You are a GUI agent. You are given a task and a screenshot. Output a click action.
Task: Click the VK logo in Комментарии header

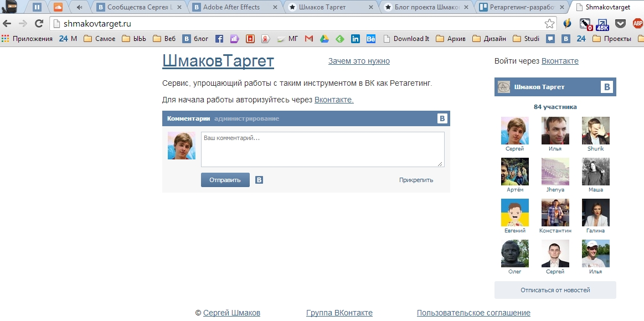tap(442, 118)
